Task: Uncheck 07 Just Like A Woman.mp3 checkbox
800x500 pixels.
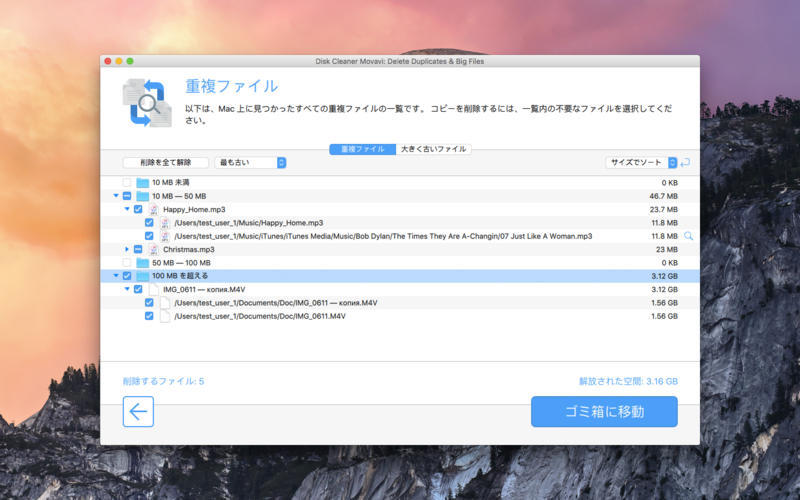Action: pos(149,236)
